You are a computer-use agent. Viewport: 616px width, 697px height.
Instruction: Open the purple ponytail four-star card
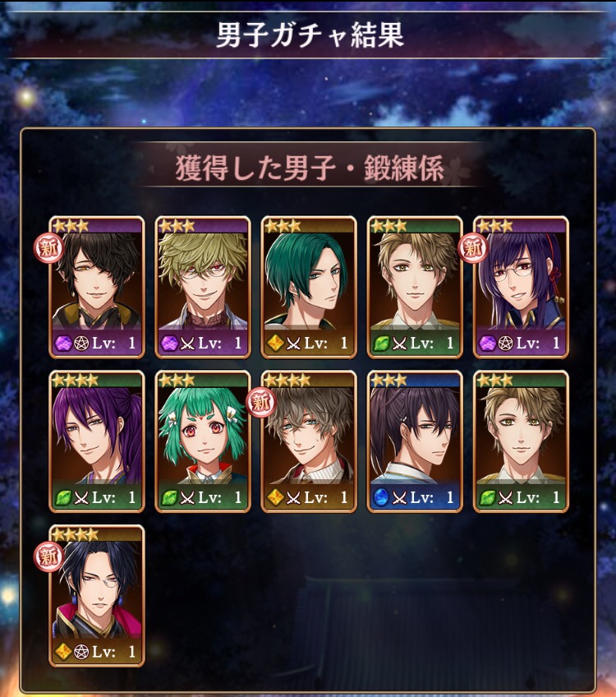click(x=96, y=441)
